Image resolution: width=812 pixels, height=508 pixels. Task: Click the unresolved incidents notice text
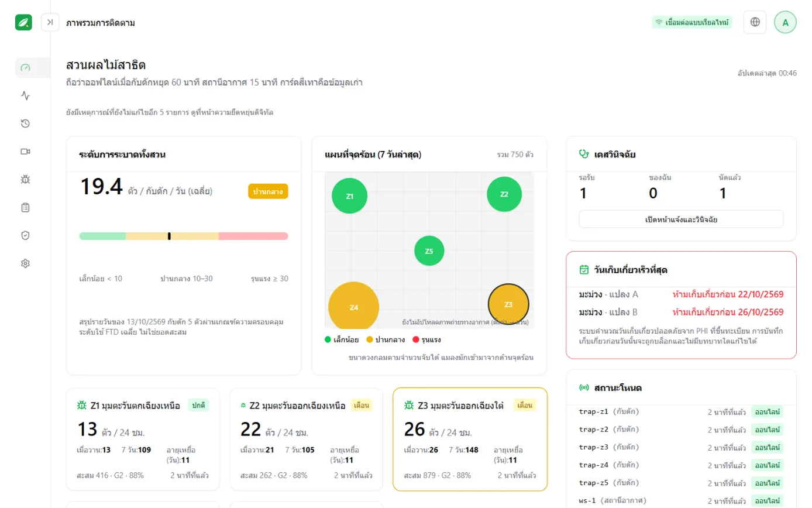[170, 112]
